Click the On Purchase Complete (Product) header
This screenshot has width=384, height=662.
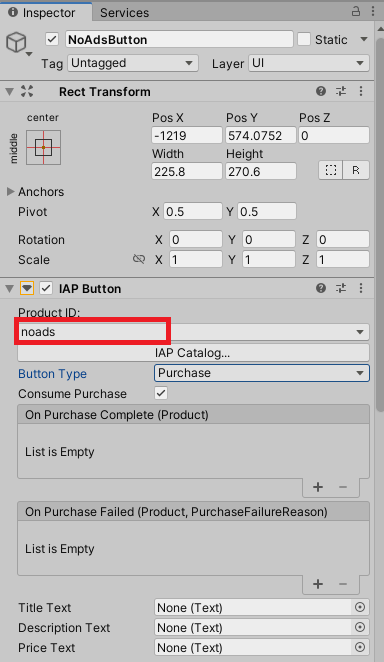click(x=193, y=415)
